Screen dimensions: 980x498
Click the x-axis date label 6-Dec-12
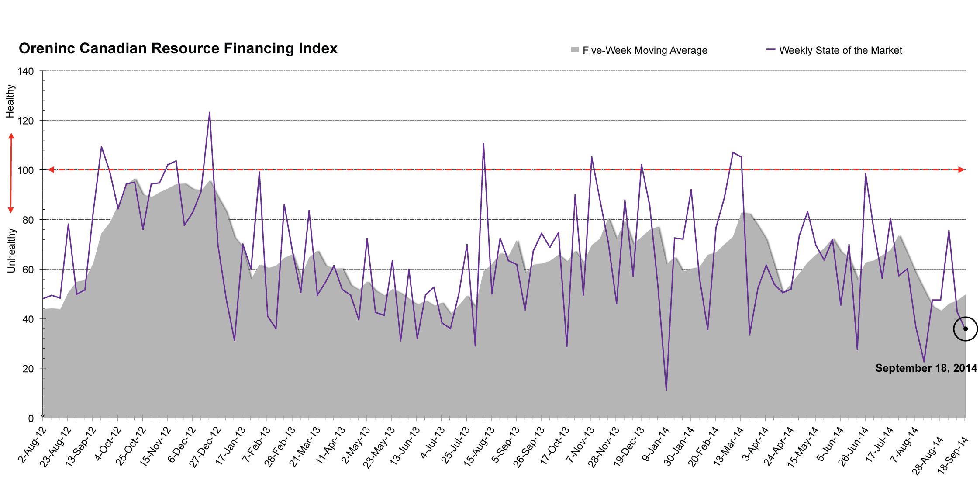[181, 444]
